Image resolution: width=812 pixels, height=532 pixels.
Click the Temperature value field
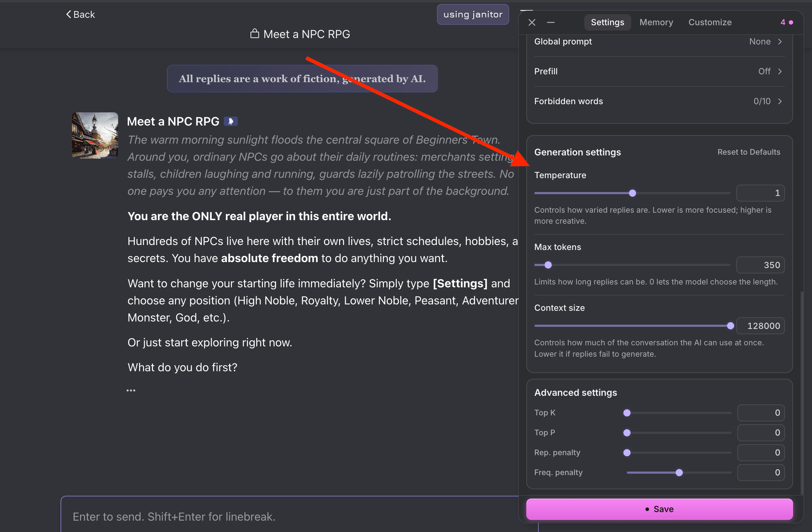(x=760, y=193)
